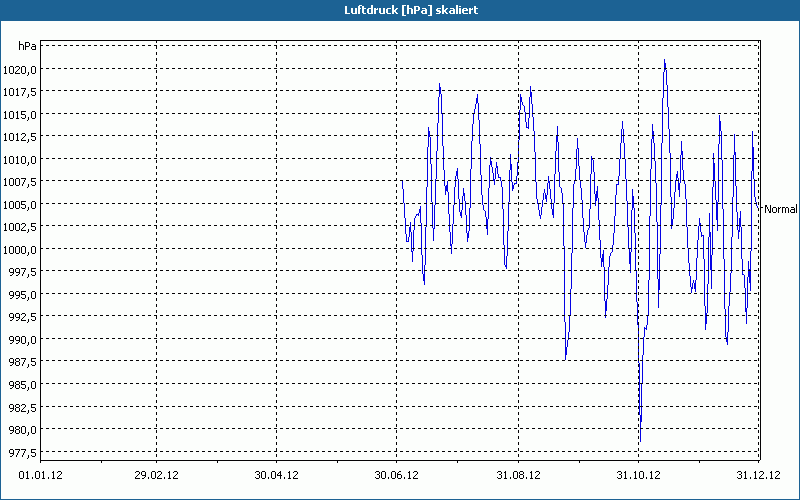Select the 1010,0 y-axis value
This screenshot has width=800, height=500.
[x=19, y=160]
